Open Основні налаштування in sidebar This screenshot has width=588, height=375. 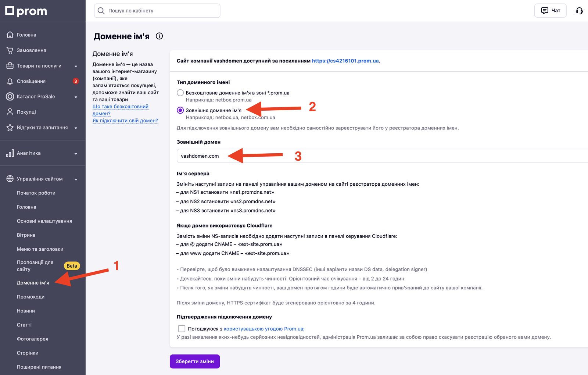click(x=44, y=221)
